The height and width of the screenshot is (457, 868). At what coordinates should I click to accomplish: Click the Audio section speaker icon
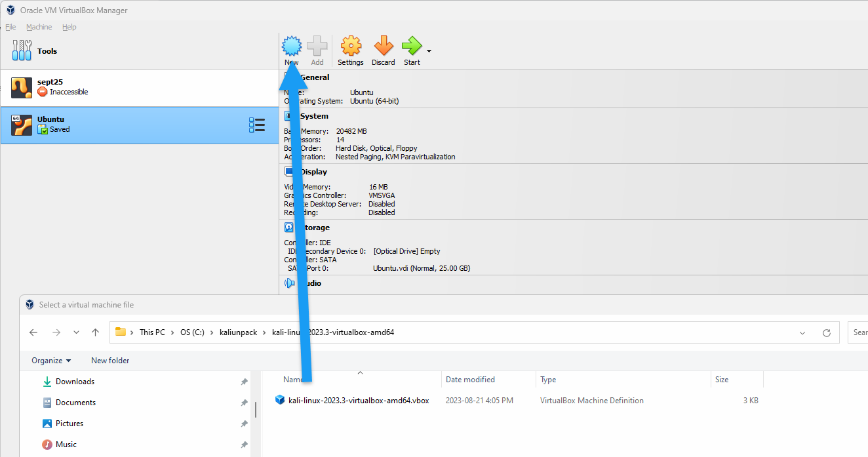click(290, 283)
